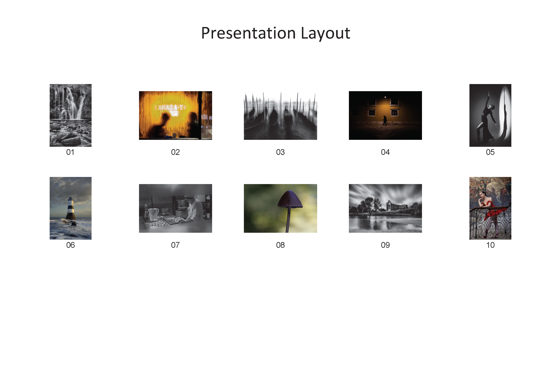Select the purple mushroom photo 08

click(x=280, y=208)
